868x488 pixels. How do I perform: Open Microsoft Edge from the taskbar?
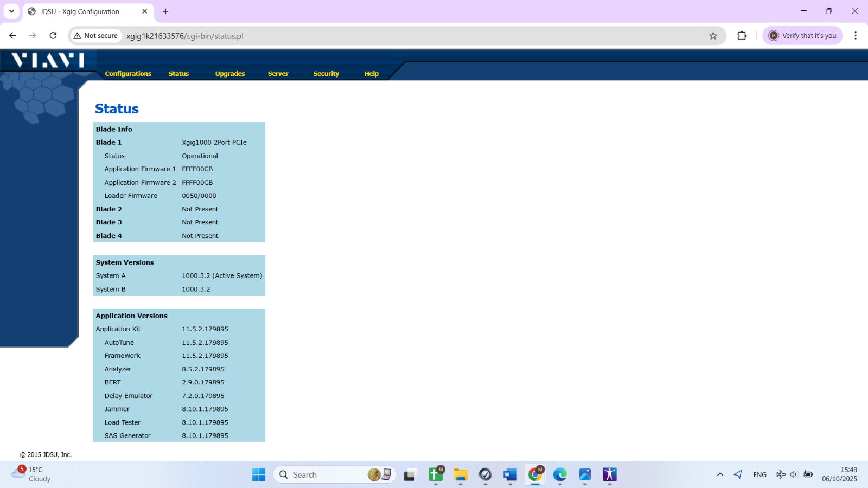click(560, 475)
